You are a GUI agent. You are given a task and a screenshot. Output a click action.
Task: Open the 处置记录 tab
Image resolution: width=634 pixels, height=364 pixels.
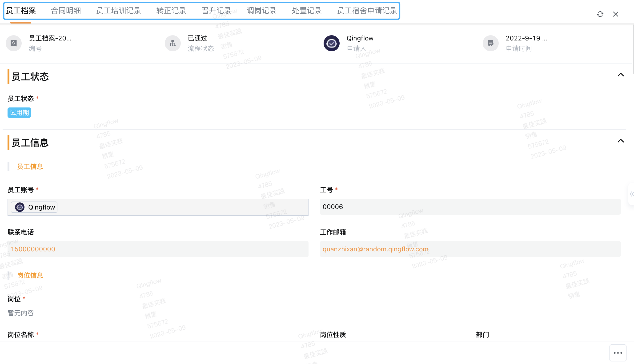[x=307, y=11]
